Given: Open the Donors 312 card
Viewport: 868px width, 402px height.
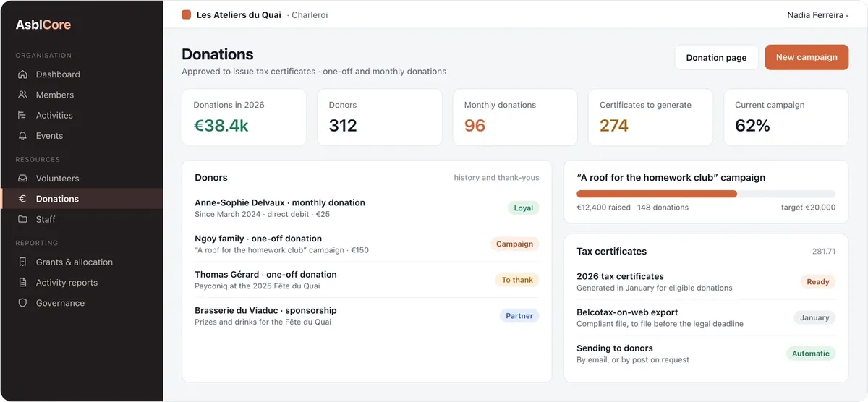Looking at the screenshot, I should 379,118.
